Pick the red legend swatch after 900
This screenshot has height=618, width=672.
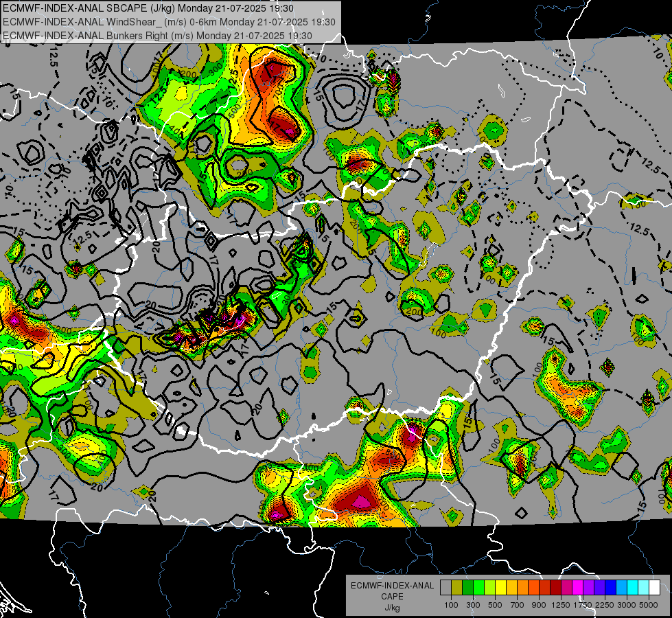[545, 587]
